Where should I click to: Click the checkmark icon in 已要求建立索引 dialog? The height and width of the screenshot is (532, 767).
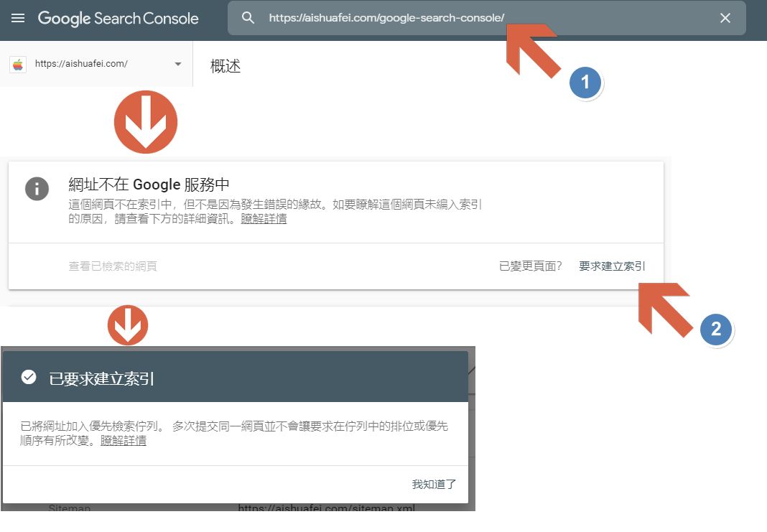coord(29,377)
